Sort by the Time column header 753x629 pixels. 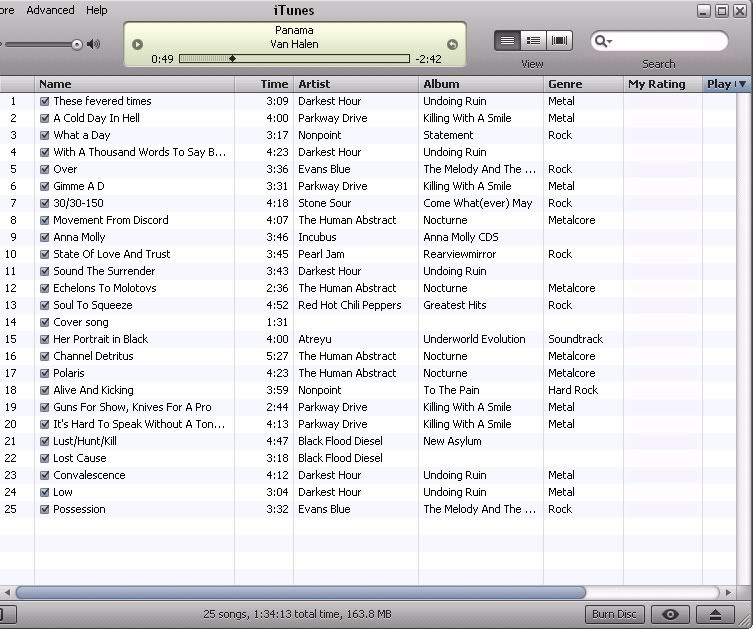(264, 84)
